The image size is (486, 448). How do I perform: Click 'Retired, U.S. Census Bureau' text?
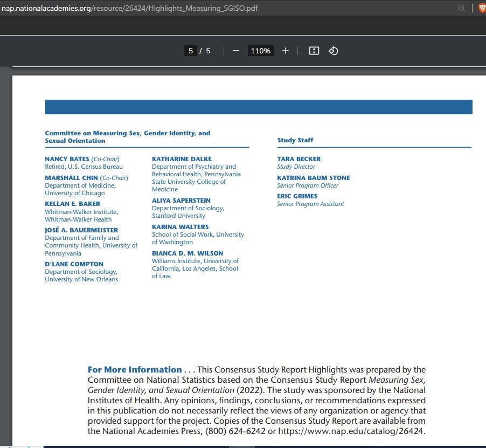[x=84, y=167]
